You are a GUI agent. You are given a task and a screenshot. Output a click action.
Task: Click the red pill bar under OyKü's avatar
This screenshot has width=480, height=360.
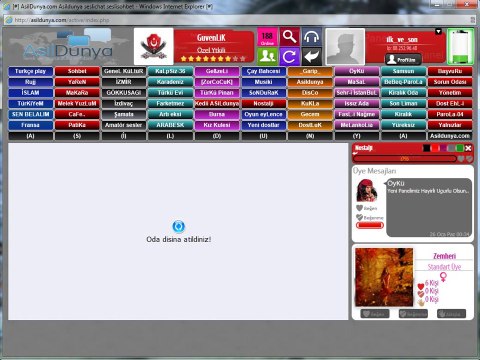click(370, 225)
